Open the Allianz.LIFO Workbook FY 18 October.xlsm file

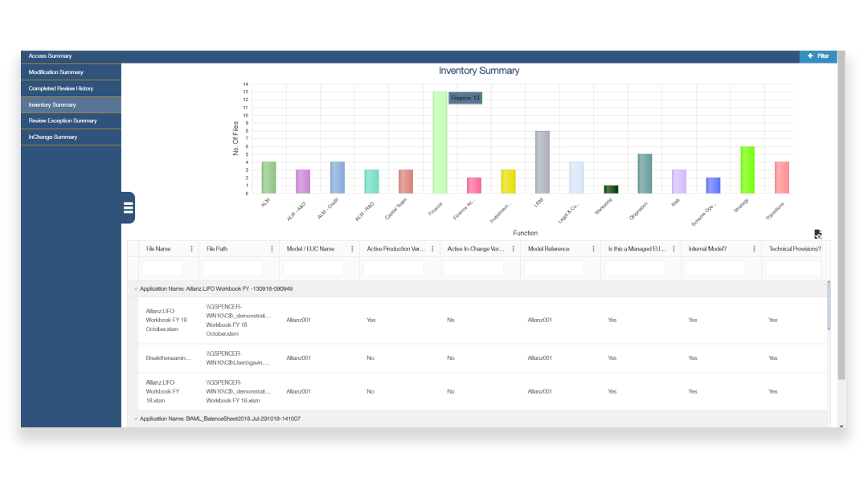(x=160, y=320)
